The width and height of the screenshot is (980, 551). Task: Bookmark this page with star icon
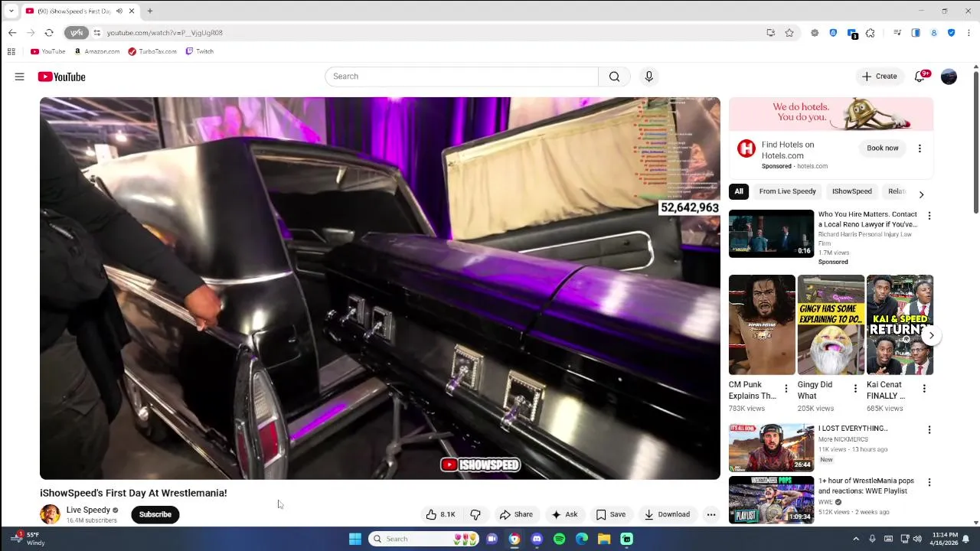click(789, 33)
